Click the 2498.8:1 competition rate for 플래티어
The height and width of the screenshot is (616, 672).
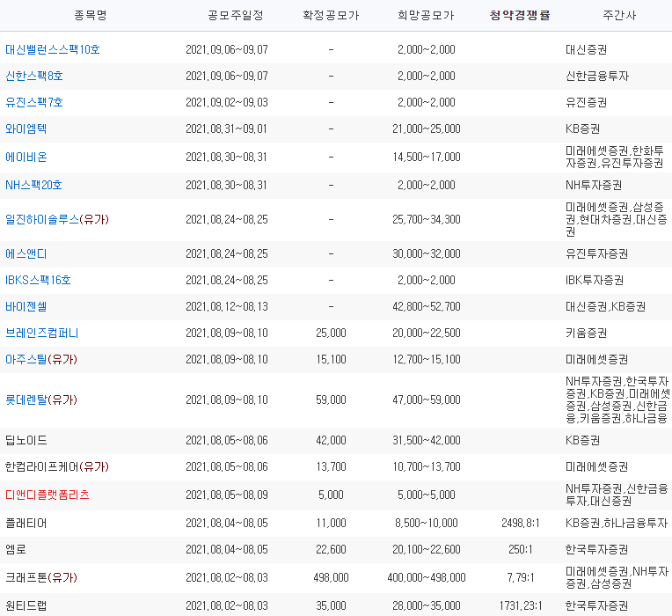pyautogui.click(x=521, y=524)
